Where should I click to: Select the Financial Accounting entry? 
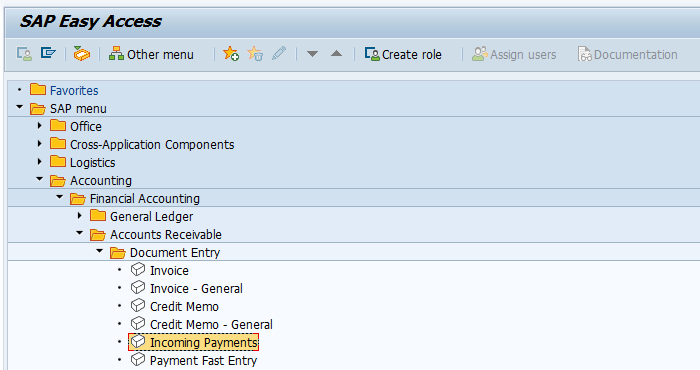145,199
